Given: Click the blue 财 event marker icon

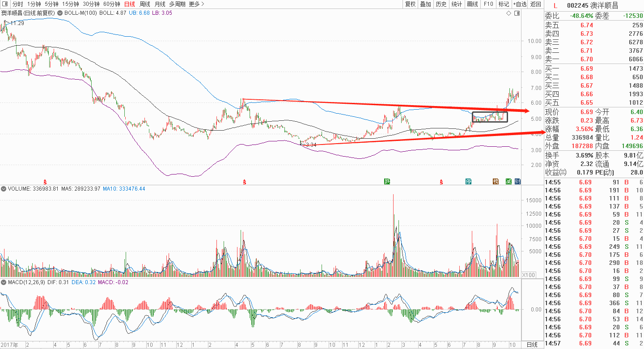Looking at the screenshot, I should 517,181.
